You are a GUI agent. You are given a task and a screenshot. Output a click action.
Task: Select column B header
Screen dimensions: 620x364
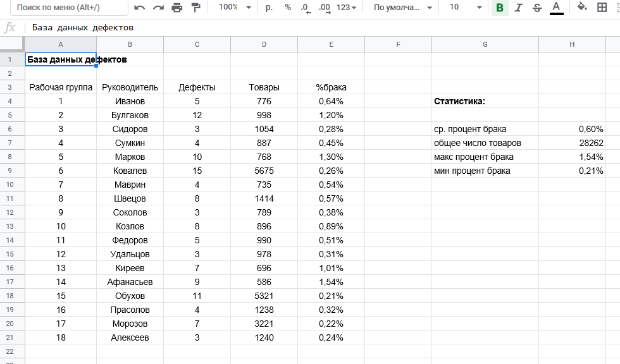130,45
